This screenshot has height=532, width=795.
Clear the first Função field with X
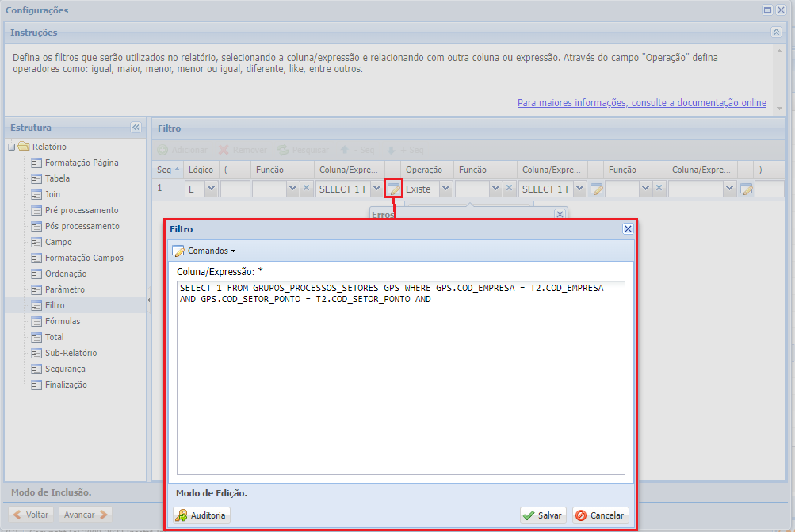coord(306,189)
